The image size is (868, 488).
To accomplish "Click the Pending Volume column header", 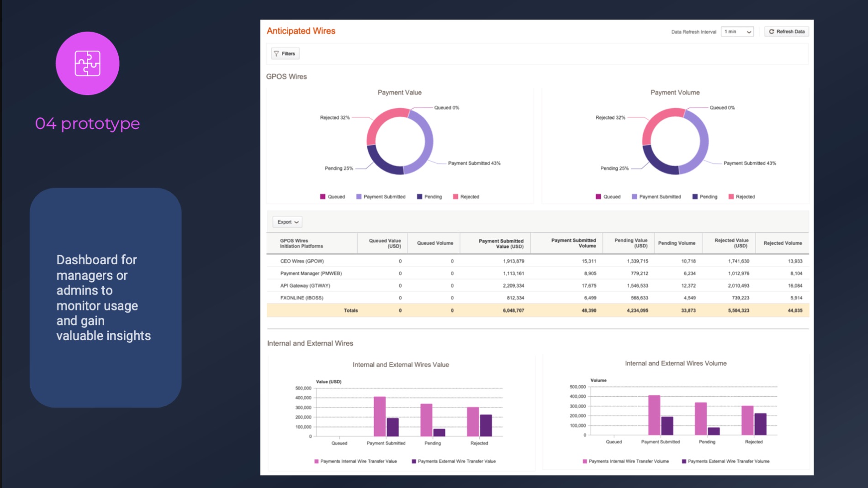I will [676, 243].
